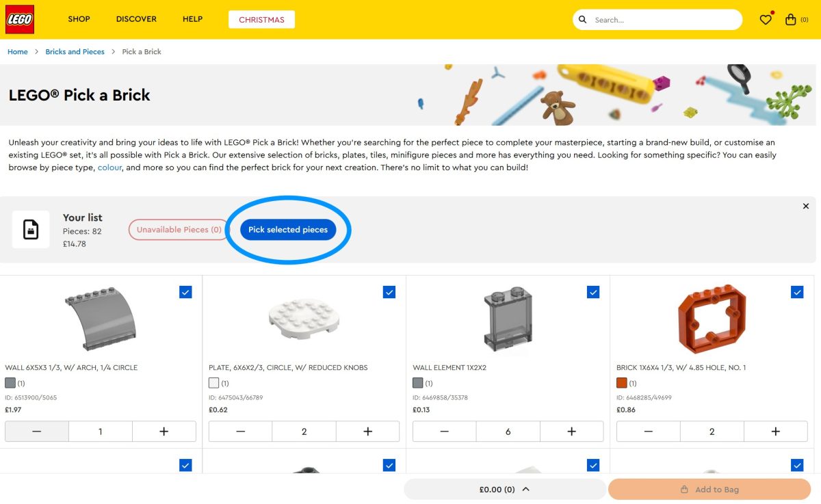Go to Home breadcrumb
This screenshot has height=504, width=821.
(18, 52)
